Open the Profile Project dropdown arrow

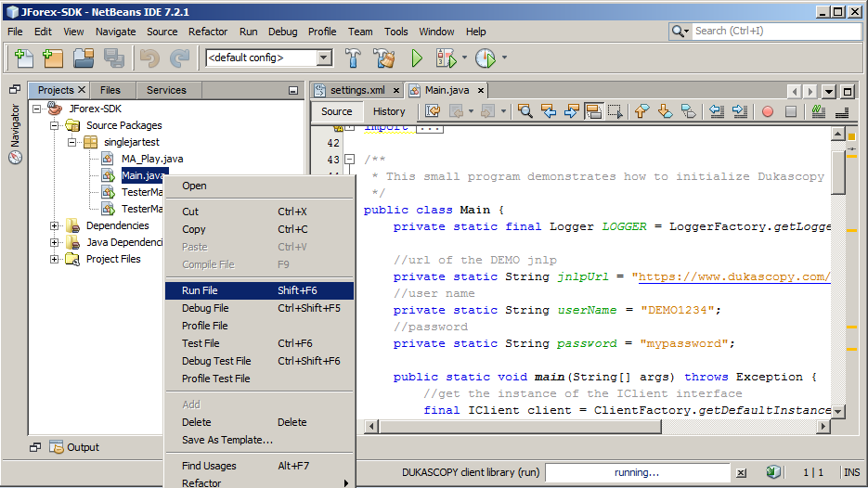pyautogui.click(x=504, y=58)
